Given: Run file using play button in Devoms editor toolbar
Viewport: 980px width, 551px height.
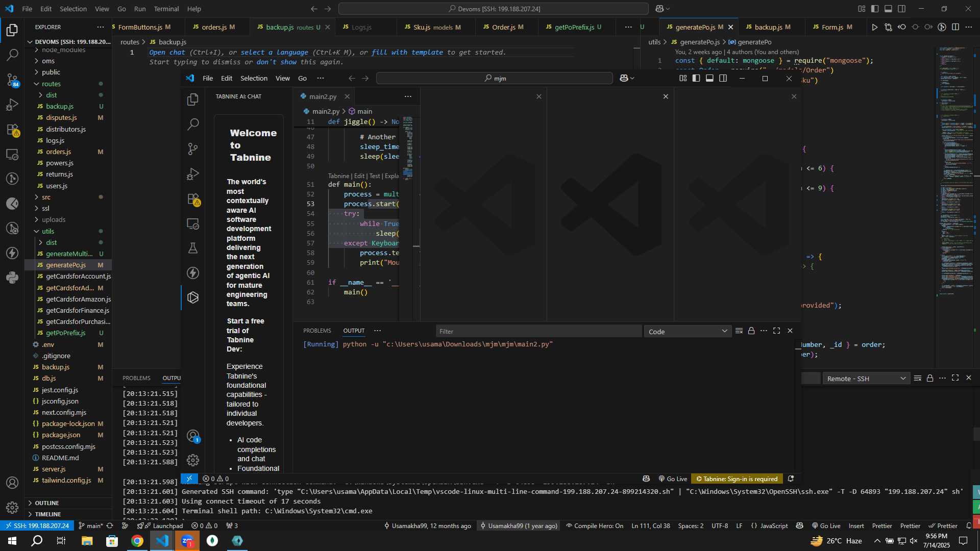Looking at the screenshot, I should pos(874,27).
